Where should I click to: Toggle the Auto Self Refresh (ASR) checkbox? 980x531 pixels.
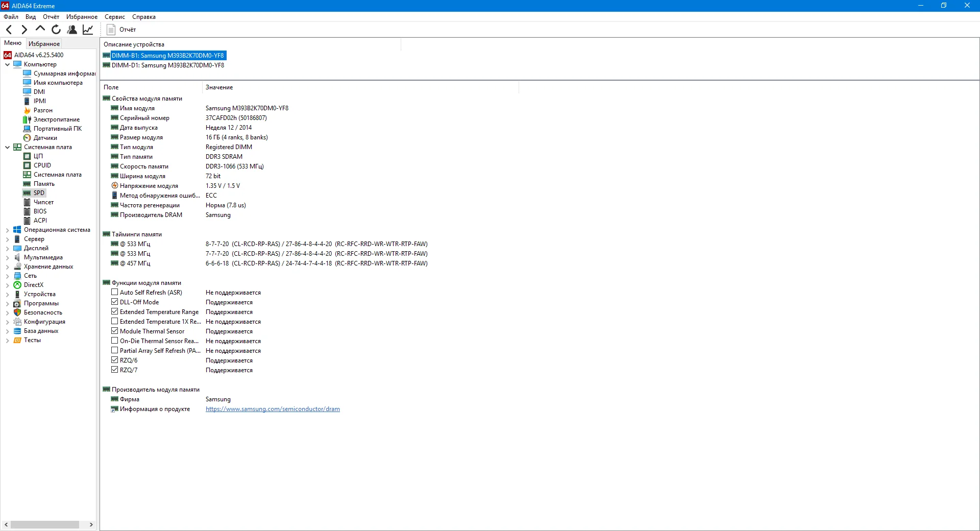(x=114, y=293)
